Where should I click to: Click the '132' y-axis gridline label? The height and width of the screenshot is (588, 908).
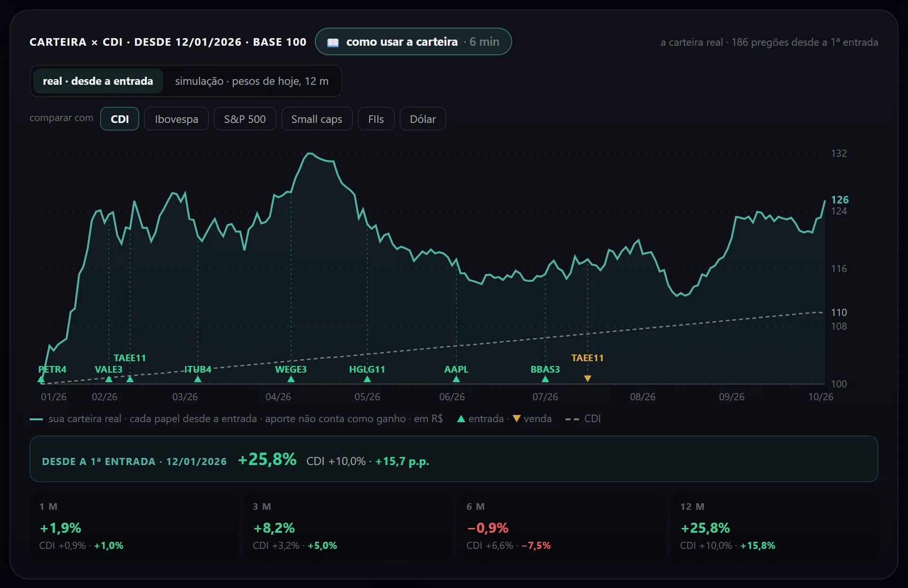pos(839,153)
